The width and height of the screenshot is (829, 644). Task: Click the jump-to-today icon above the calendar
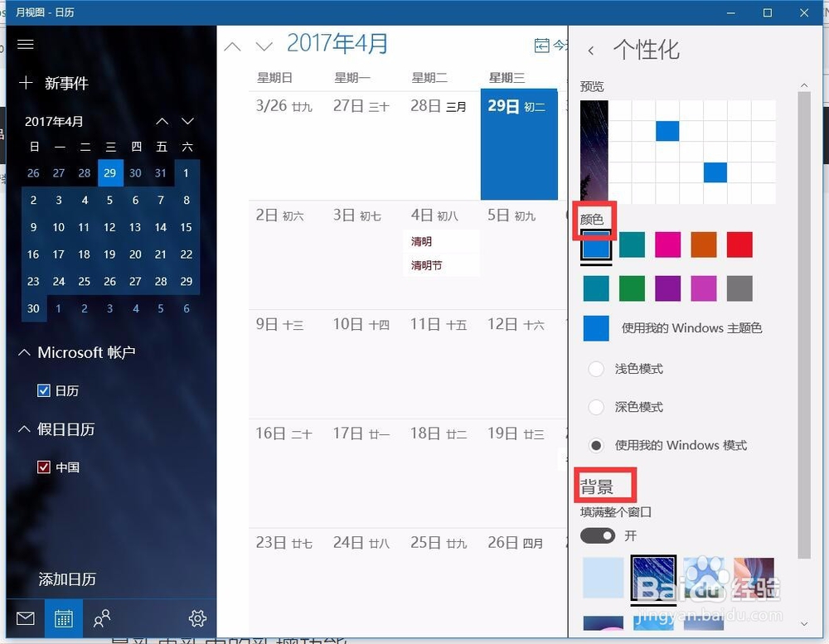(x=543, y=46)
